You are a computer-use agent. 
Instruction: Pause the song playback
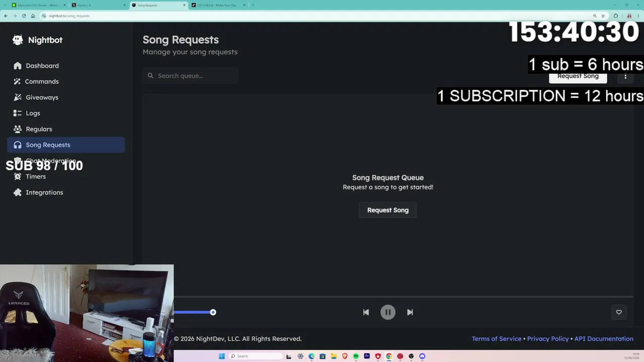point(388,312)
